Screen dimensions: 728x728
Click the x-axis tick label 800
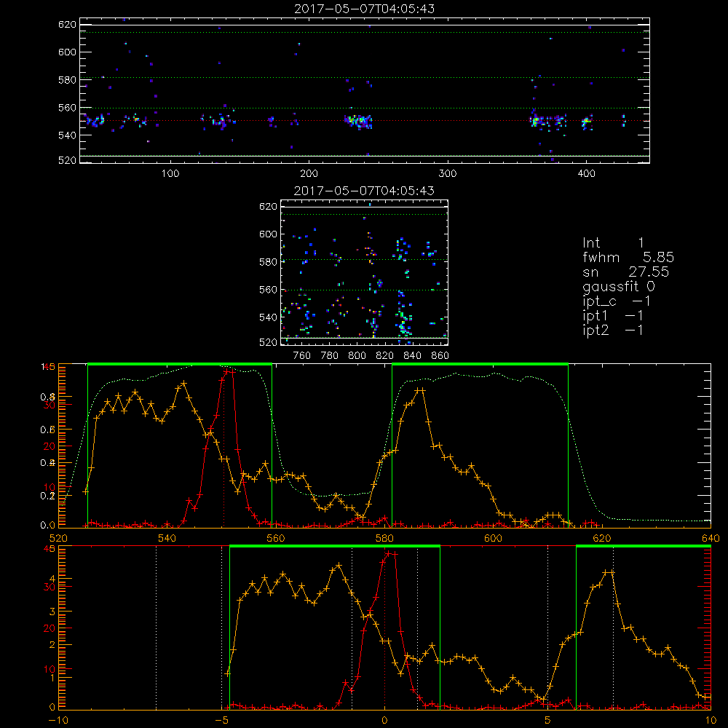coord(357,356)
